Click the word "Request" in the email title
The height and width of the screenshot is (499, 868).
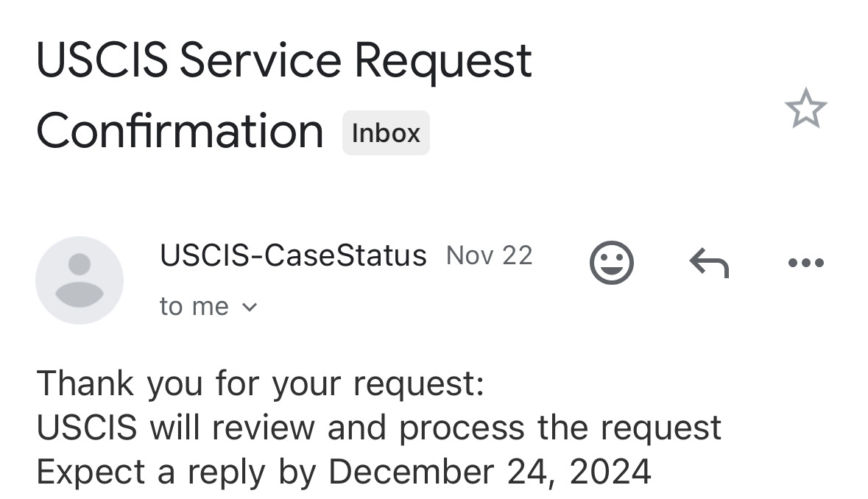442,60
